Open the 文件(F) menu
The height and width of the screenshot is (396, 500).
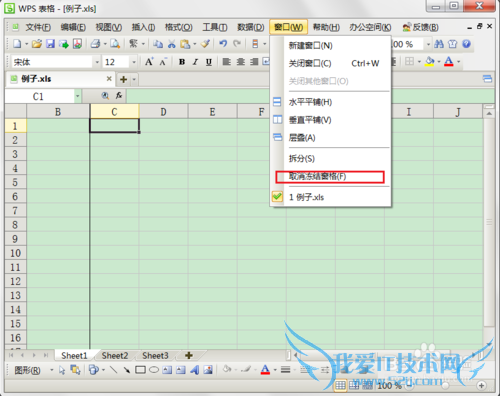point(38,27)
